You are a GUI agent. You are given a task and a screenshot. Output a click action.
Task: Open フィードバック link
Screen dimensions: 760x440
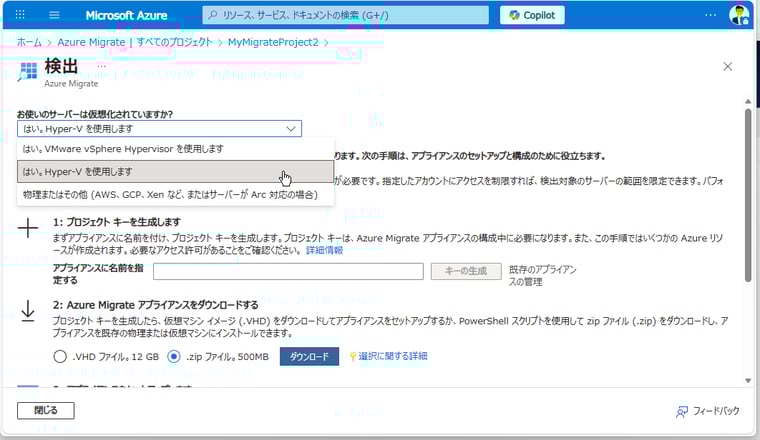pyautogui.click(x=716, y=411)
